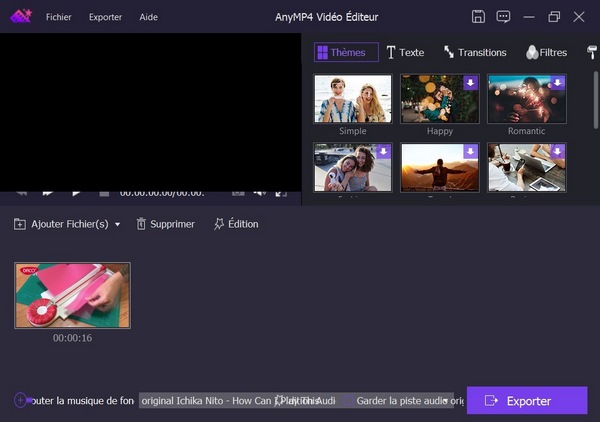Click the save project floppy disk icon
This screenshot has width=600, height=422.
(478, 17)
